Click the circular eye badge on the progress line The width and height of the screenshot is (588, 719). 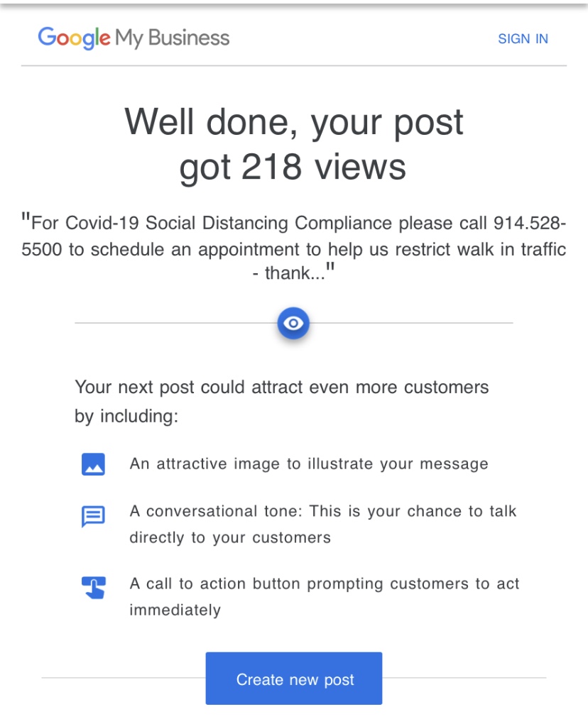pyautogui.click(x=293, y=323)
